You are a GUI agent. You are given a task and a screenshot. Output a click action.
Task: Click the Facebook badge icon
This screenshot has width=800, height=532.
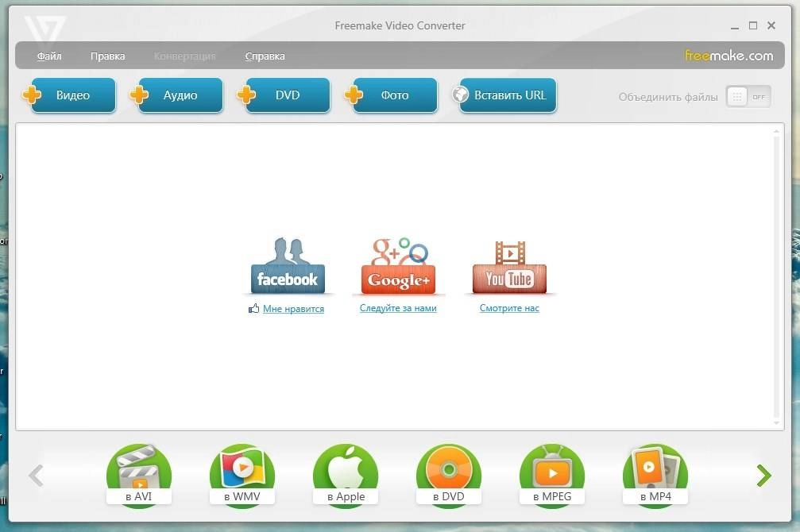(x=288, y=266)
